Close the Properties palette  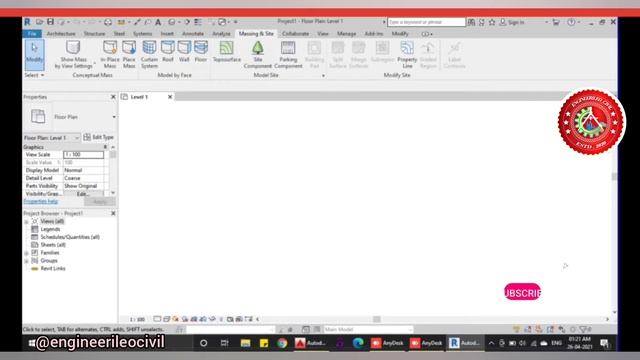pyautogui.click(x=113, y=97)
